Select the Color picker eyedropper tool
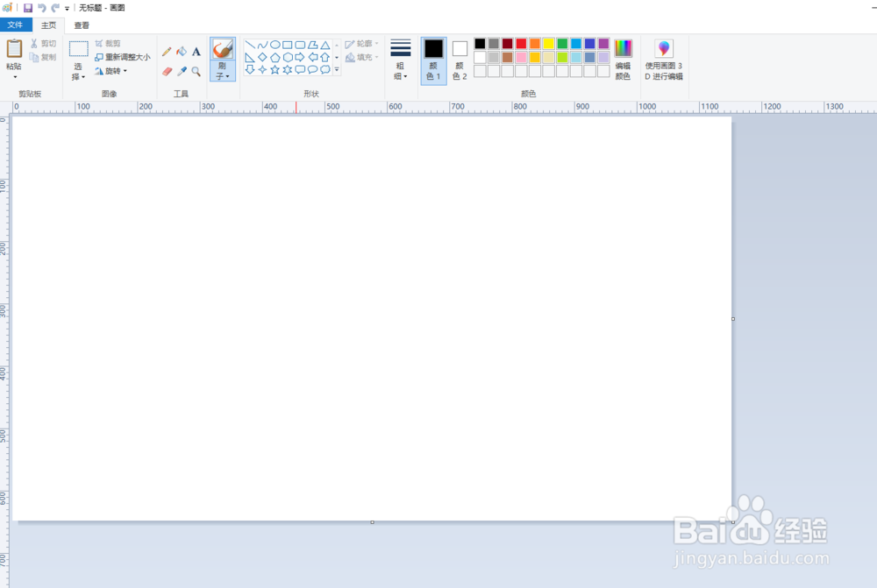This screenshot has height=588, width=877. (182, 72)
